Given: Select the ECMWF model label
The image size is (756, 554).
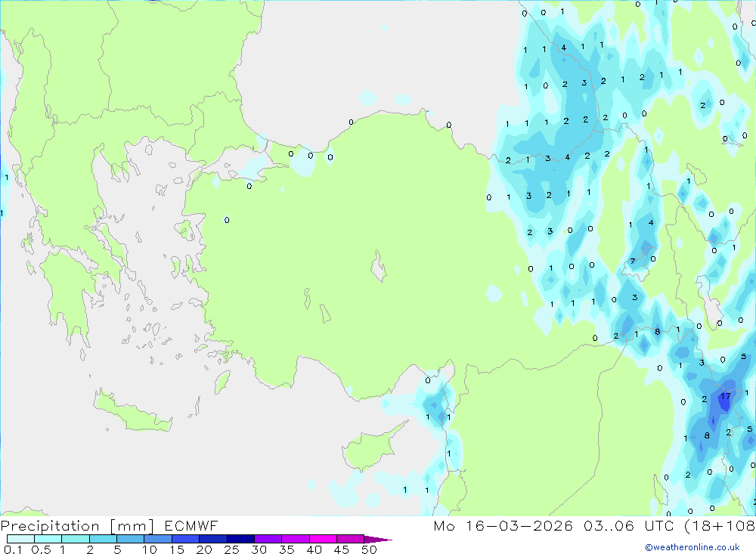Looking at the screenshot, I should (191, 525).
